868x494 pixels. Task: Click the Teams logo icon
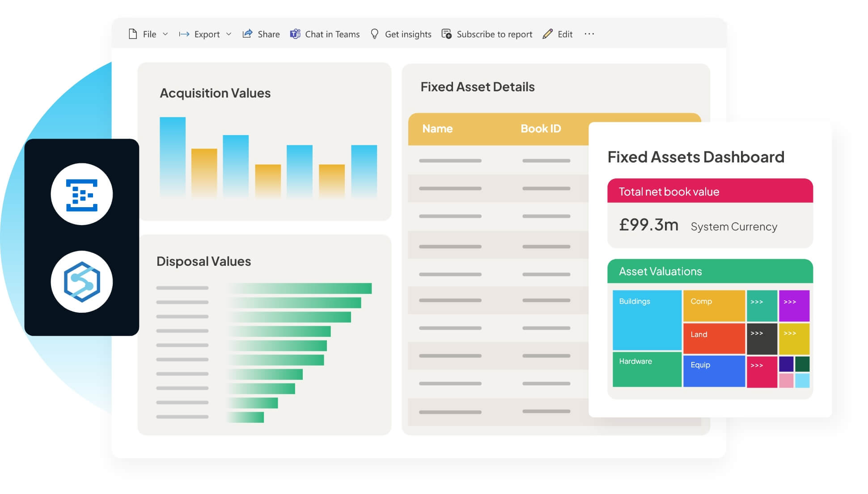[x=295, y=34]
